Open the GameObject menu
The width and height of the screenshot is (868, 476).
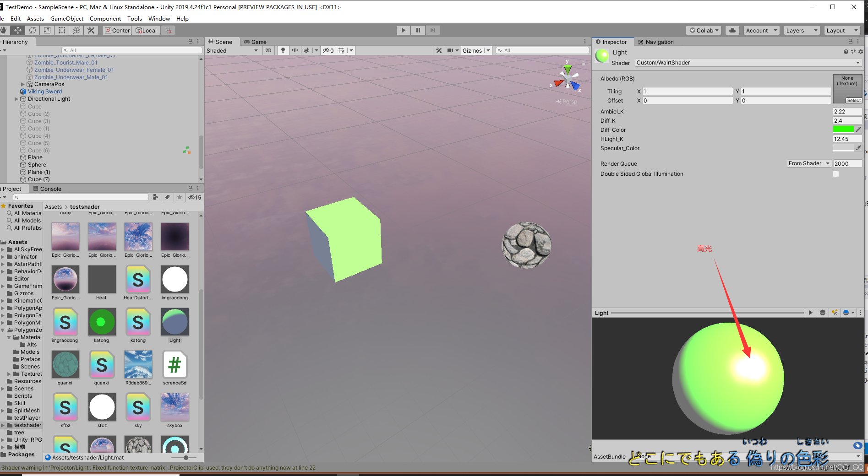pos(67,18)
